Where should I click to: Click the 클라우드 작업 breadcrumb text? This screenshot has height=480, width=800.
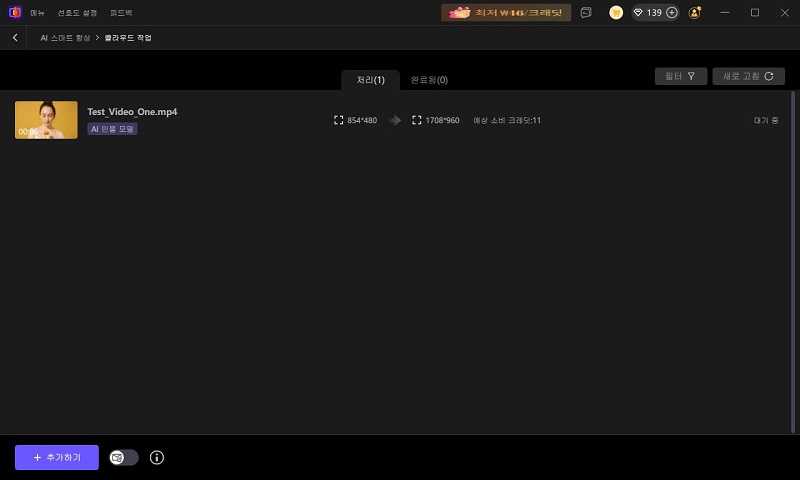[128, 38]
